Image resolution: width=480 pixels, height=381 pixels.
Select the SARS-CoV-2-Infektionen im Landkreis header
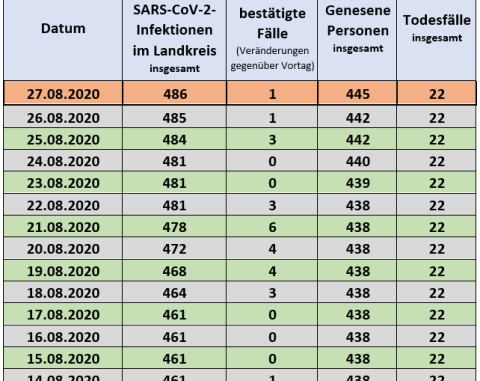[174, 40]
